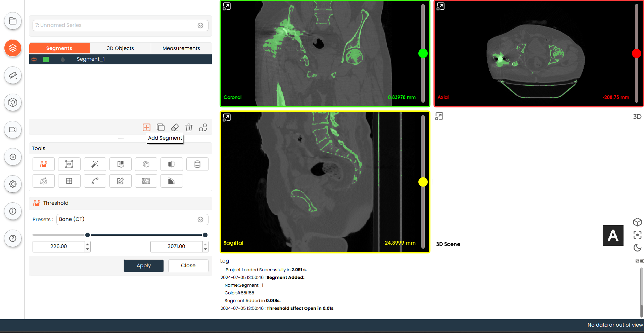This screenshot has height=333, width=644.
Task: Click the trash icon to delete segment
Action: [x=189, y=128]
